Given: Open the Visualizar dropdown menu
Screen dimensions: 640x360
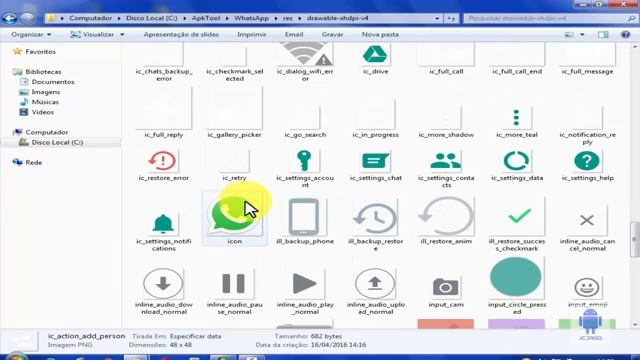Looking at the screenshot, I should click(98, 35).
